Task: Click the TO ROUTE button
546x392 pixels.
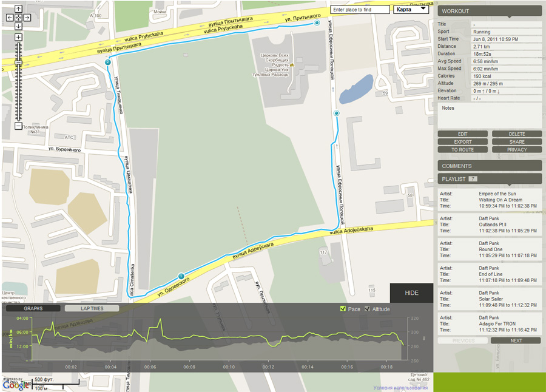Action: (x=462, y=150)
